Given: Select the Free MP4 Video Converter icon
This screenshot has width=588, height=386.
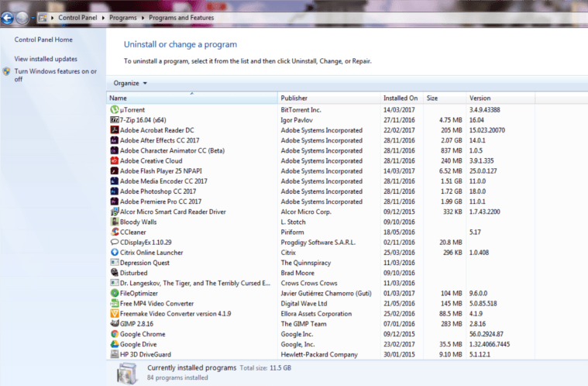Looking at the screenshot, I should (x=115, y=303).
